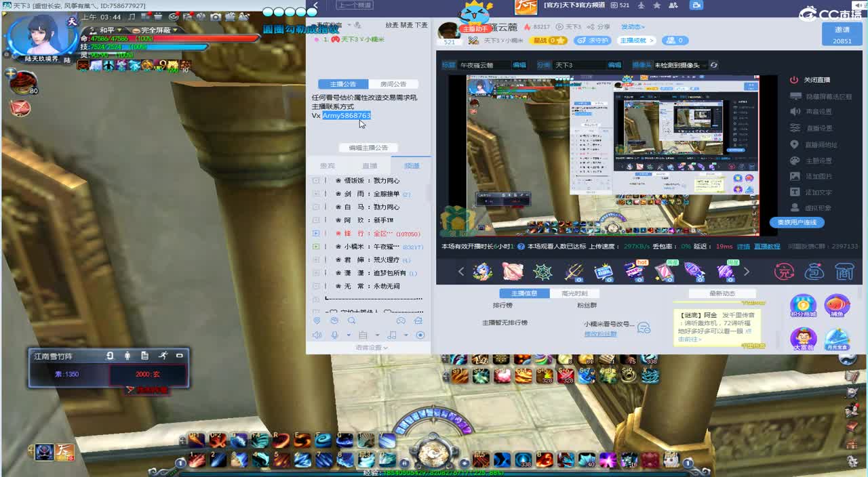
Task: Click 编辑 next to category 天下3
Action: point(614,65)
